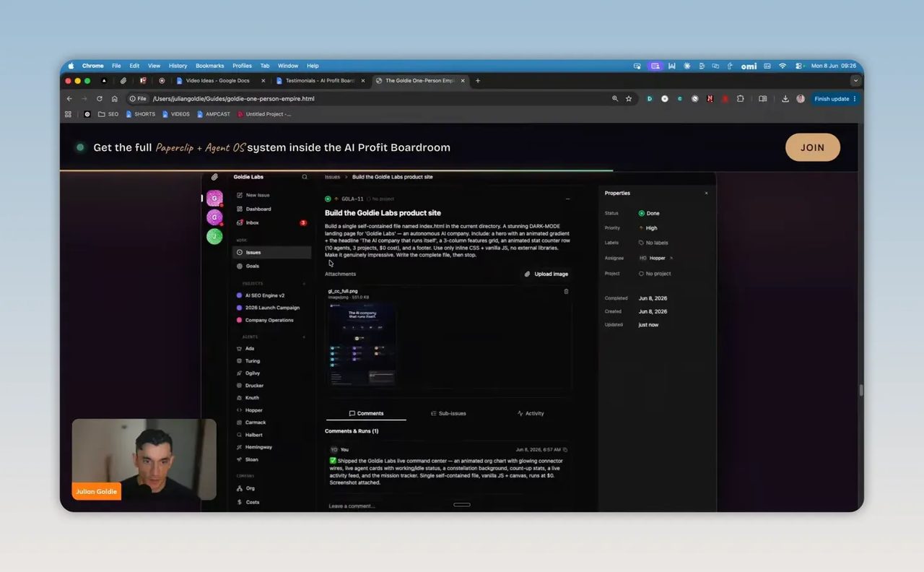Screen dimensions: 924x572
Task: Click the Finish update button
Action: [835, 99]
